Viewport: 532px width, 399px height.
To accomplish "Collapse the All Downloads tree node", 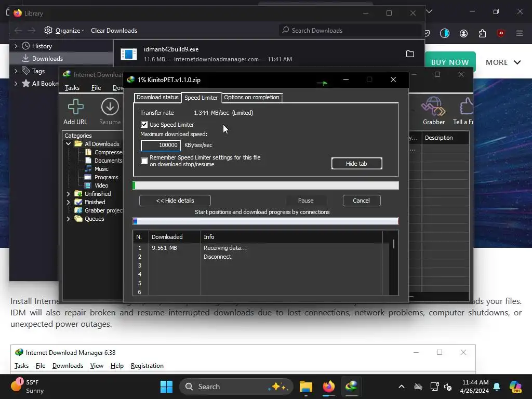I will point(68,144).
